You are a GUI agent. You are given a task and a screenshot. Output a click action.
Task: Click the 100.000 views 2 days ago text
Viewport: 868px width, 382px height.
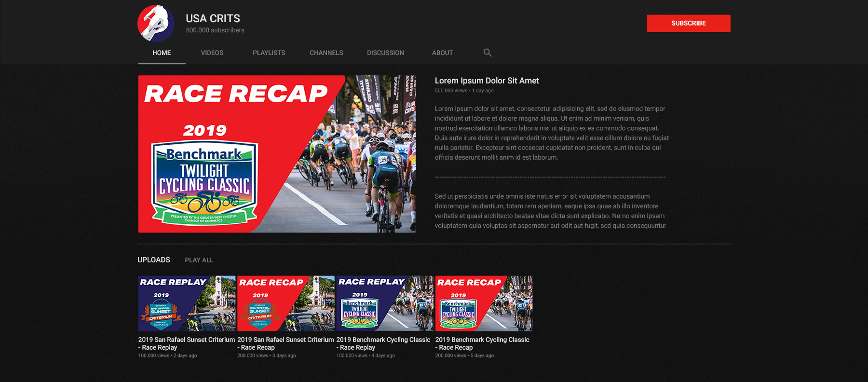coord(167,355)
